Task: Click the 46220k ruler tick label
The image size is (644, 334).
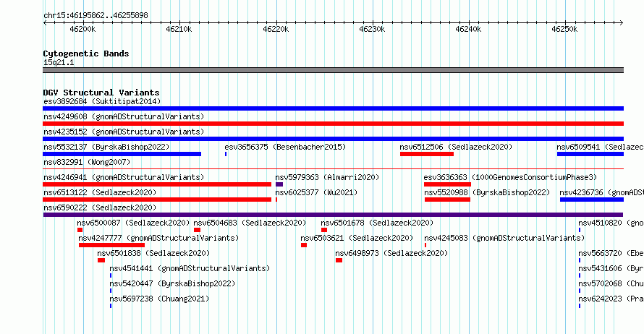Action: [276, 30]
